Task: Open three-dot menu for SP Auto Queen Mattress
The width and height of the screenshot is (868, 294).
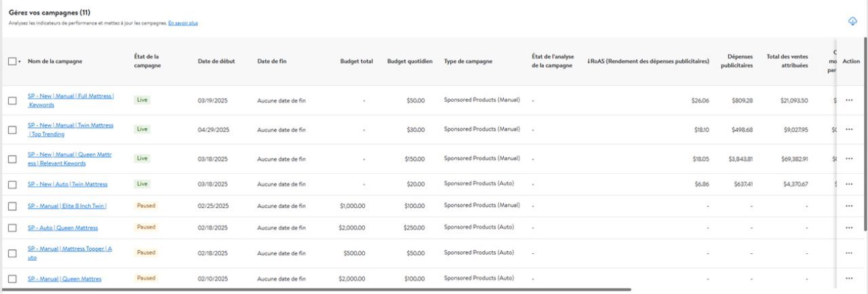Action: (849, 227)
